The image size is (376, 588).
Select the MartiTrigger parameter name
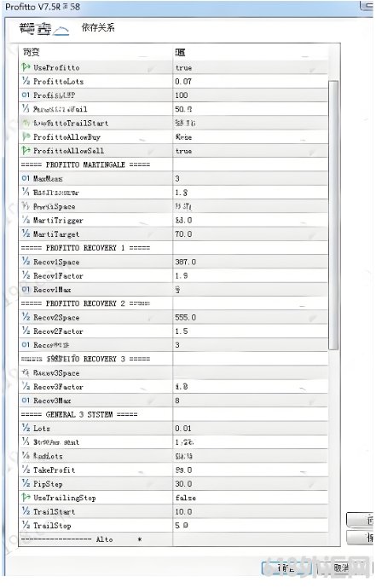point(58,221)
